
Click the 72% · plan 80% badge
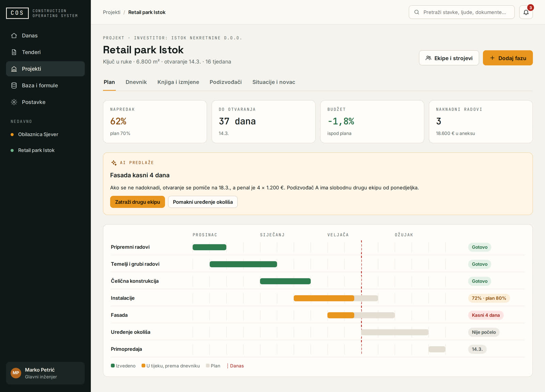click(x=489, y=298)
